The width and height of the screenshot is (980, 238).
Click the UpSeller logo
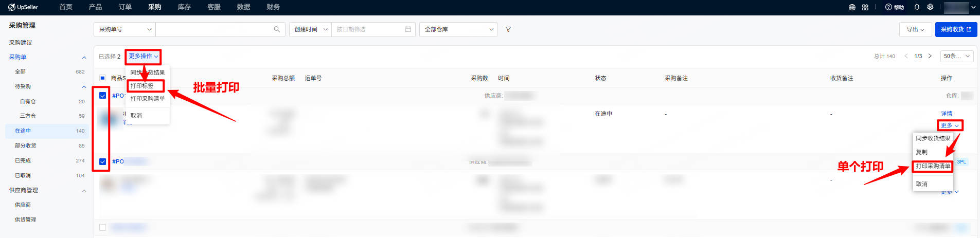[x=23, y=7]
